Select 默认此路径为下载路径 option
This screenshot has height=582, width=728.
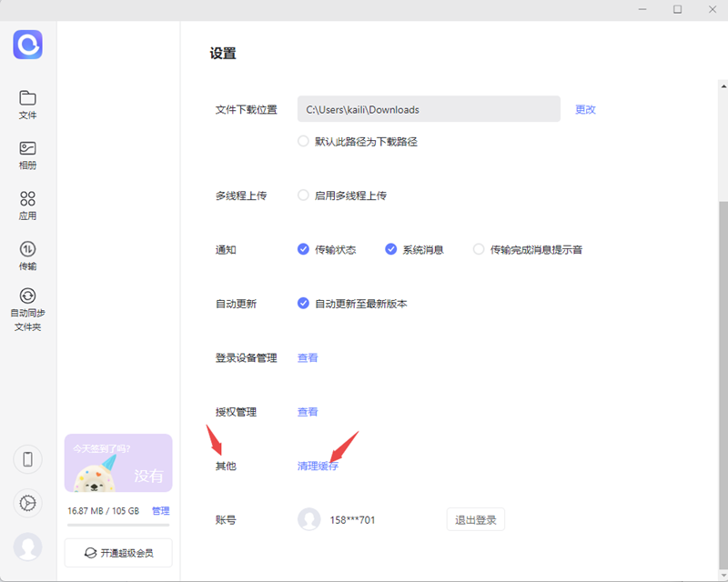[302, 141]
